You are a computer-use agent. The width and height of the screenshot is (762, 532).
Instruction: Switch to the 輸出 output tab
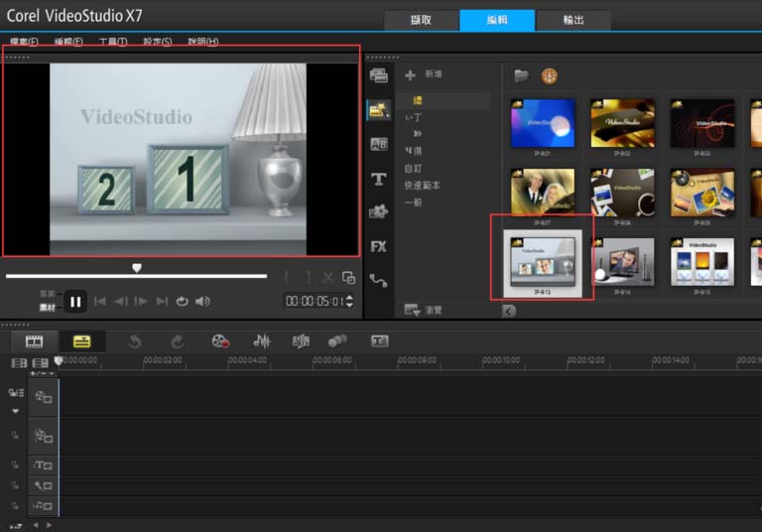pyautogui.click(x=573, y=20)
